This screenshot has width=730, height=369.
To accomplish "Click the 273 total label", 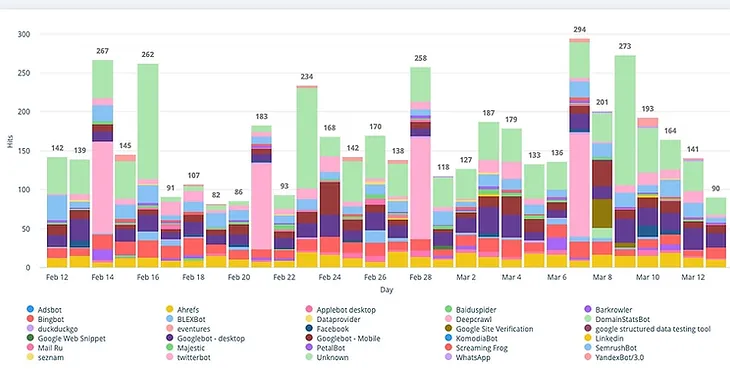I will (625, 46).
